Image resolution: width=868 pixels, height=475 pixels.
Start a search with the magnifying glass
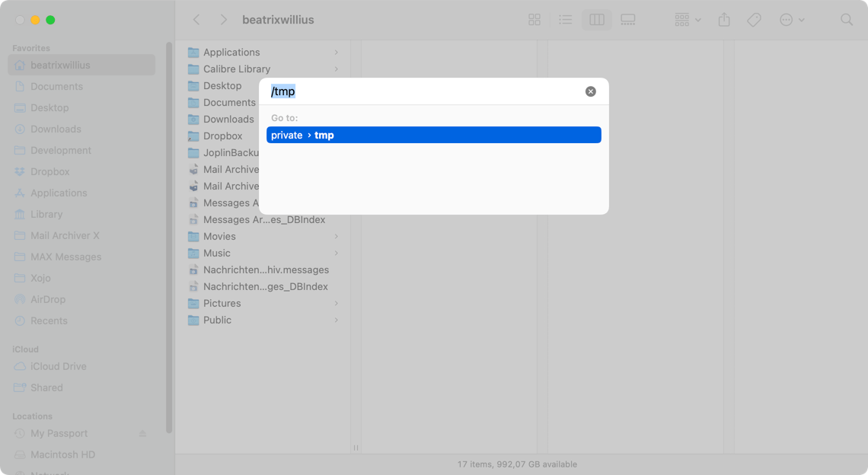pos(847,19)
